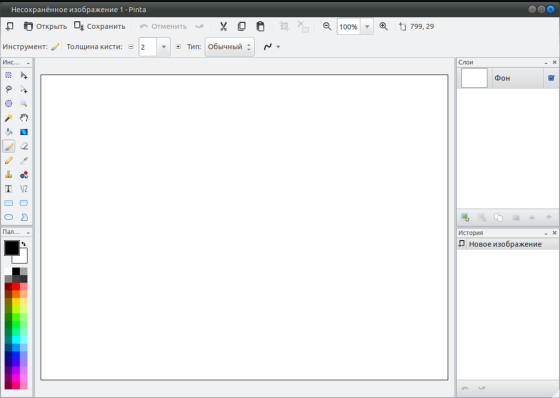Minimize the История panel
Image resolution: width=560 pixels, height=398 pixels.
(x=546, y=233)
